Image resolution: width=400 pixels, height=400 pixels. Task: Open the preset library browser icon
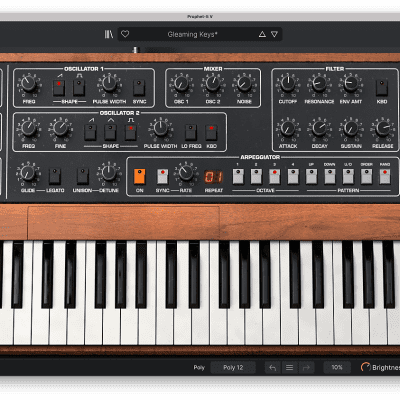(x=109, y=34)
